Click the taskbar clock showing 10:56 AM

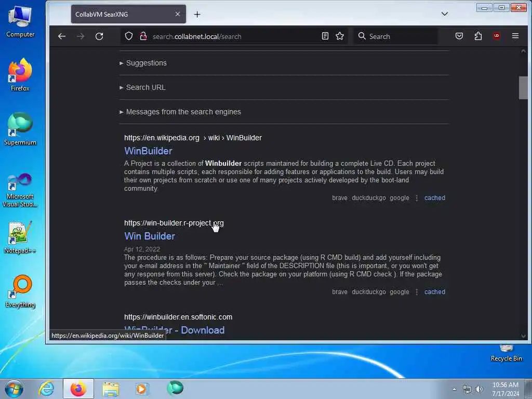click(x=505, y=389)
